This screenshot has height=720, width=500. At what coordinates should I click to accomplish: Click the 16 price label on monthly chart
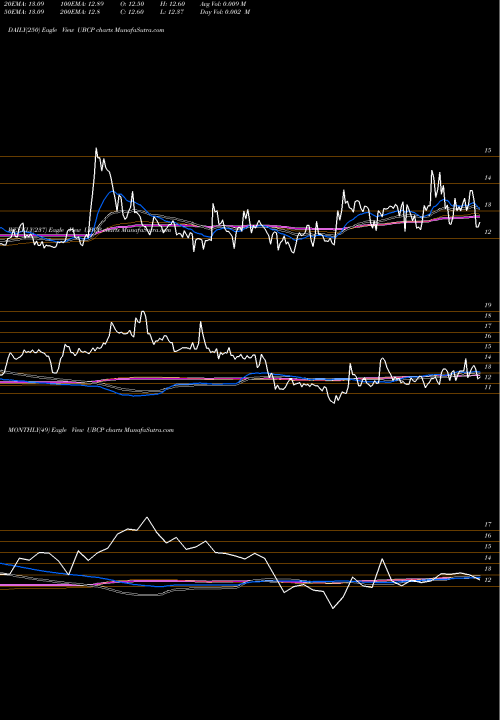488,535
